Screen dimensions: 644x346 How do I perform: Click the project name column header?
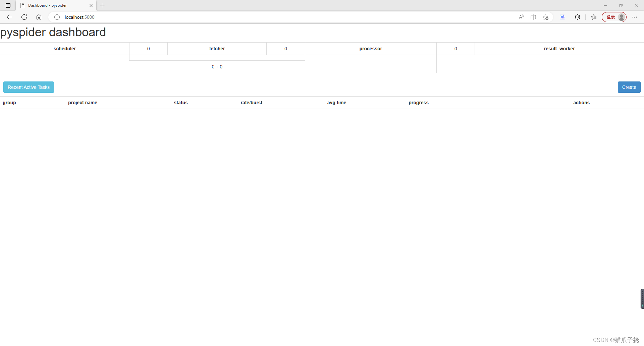coord(83,103)
